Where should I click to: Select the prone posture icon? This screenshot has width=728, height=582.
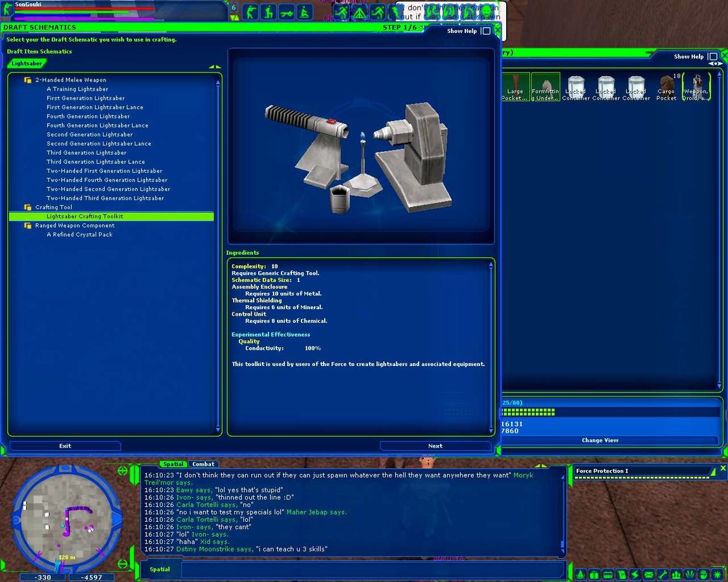pyautogui.click(x=286, y=12)
